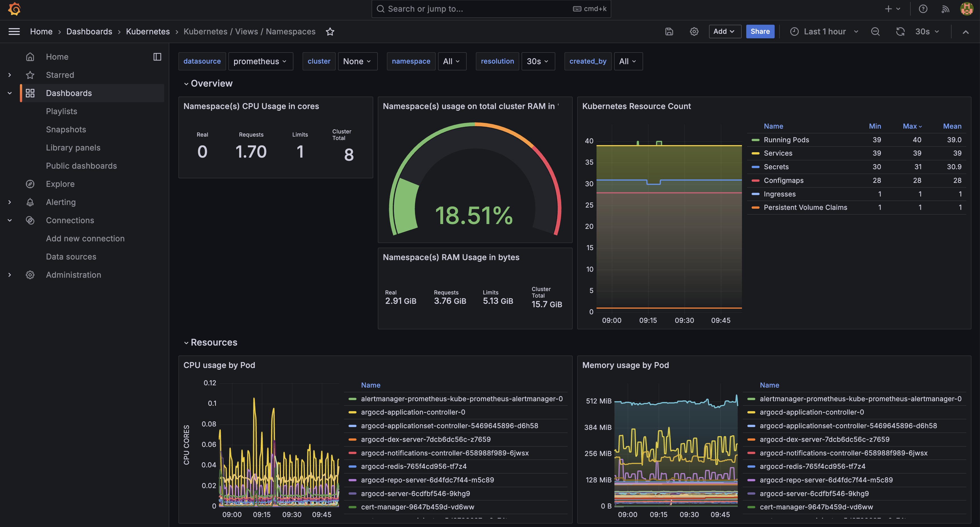Click the clock icon in time picker
This screenshot has width=980, height=527.
click(794, 32)
